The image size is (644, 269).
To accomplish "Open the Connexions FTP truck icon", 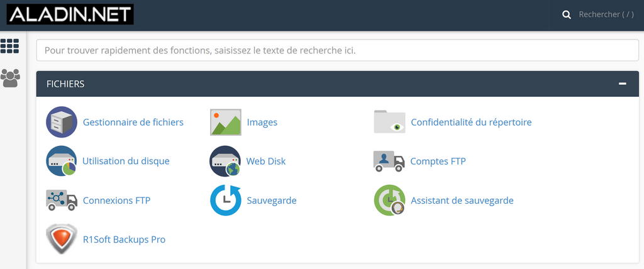I will 62,200.
